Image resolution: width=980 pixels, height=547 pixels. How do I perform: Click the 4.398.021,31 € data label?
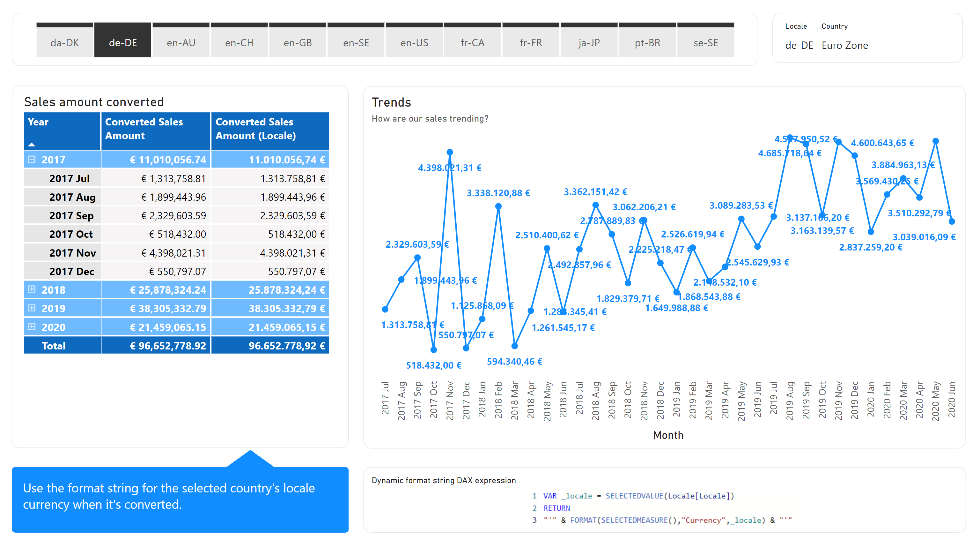point(450,168)
